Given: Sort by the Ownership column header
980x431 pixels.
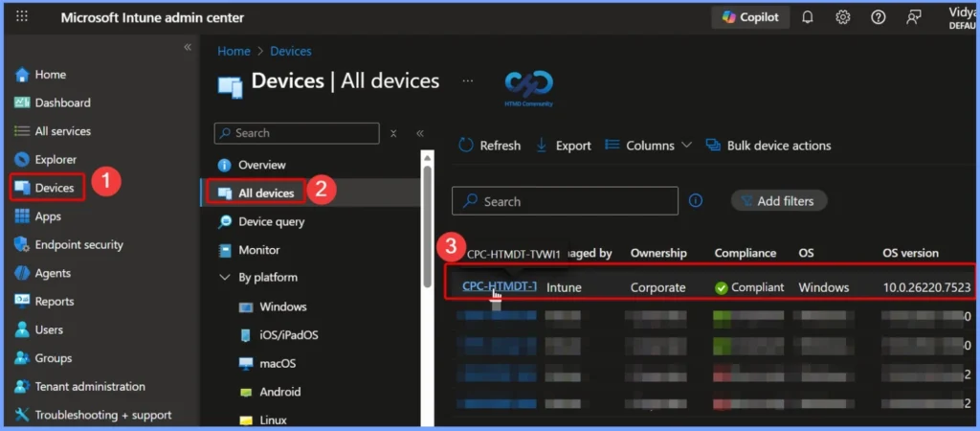Looking at the screenshot, I should (x=658, y=254).
